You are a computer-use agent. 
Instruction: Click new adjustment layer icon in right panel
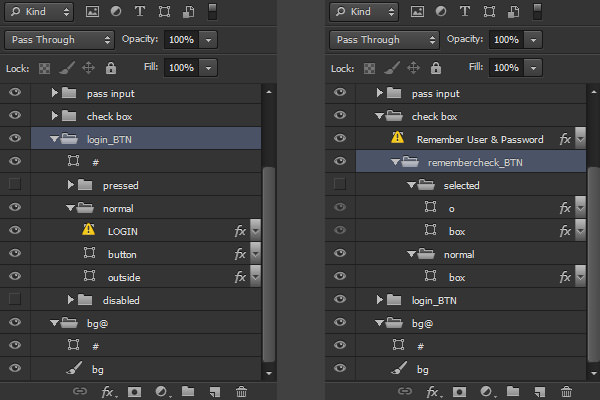click(486, 392)
